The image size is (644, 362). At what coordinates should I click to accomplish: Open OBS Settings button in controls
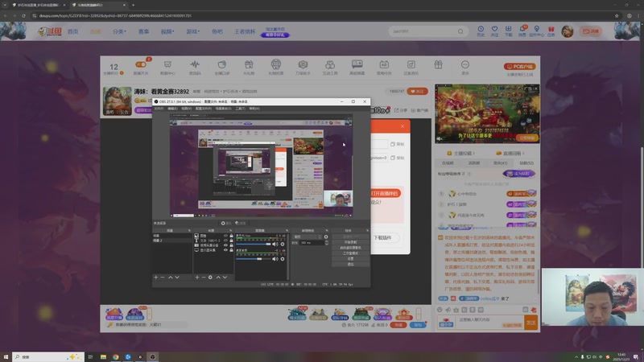point(350,259)
